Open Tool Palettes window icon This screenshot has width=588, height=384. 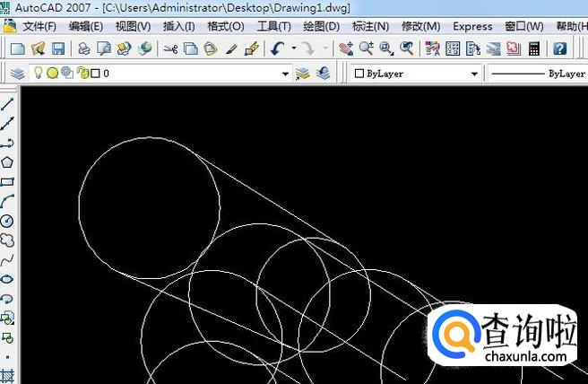(473, 48)
